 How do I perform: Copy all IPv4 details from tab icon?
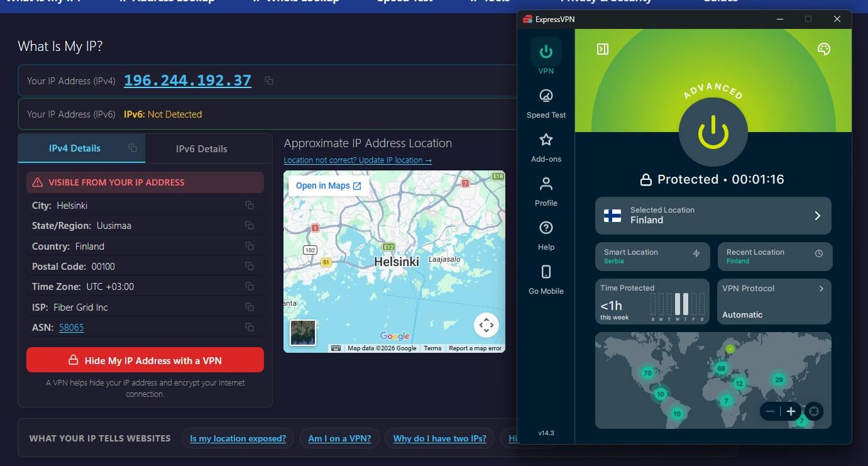(133, 148)
